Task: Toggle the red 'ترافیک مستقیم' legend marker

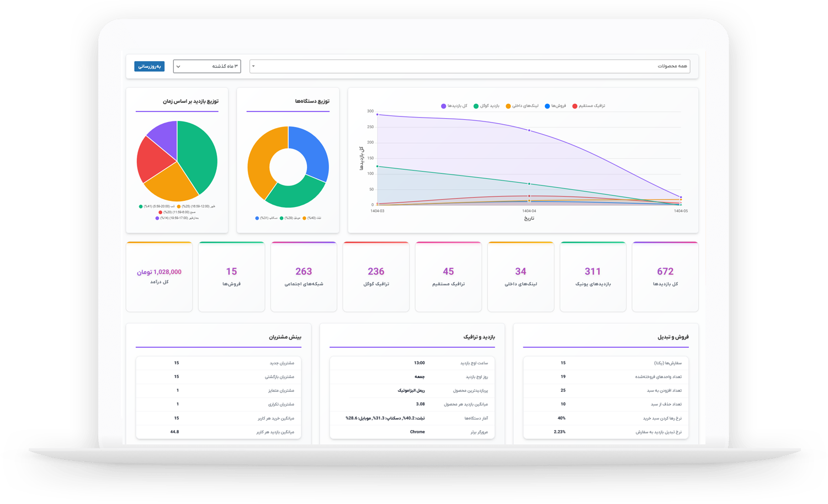Action: tap(575, 106)
